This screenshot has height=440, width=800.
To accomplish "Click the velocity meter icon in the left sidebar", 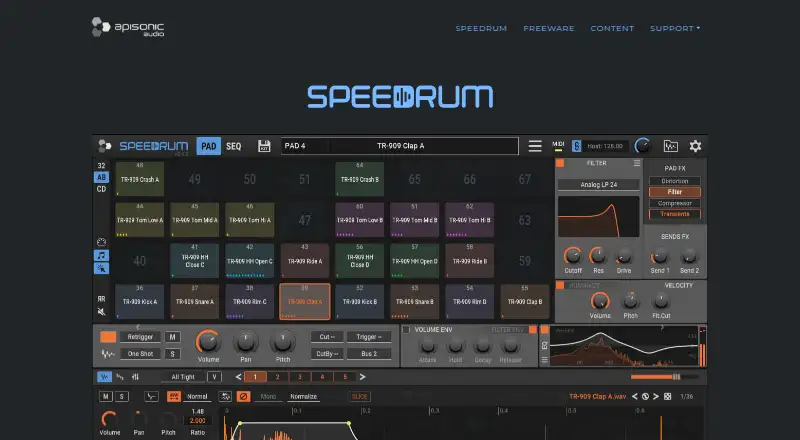I will pyautogui.click(x=101, y=242).
